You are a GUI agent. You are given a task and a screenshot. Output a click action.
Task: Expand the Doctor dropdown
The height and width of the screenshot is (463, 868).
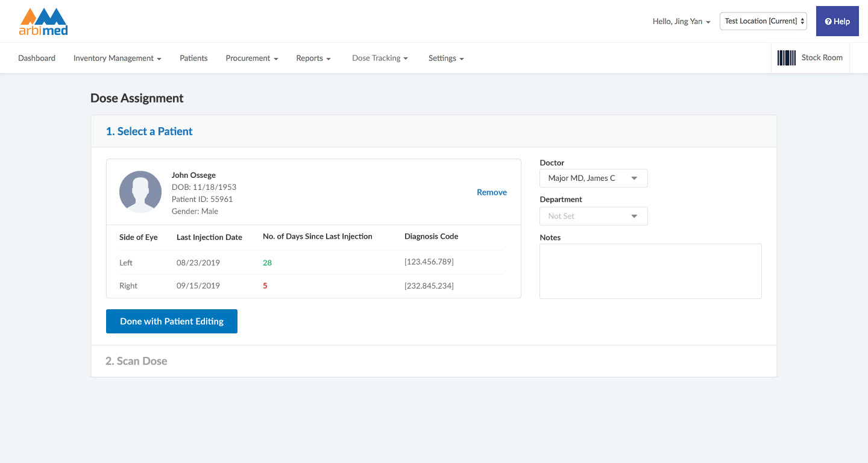click(593, 178)
